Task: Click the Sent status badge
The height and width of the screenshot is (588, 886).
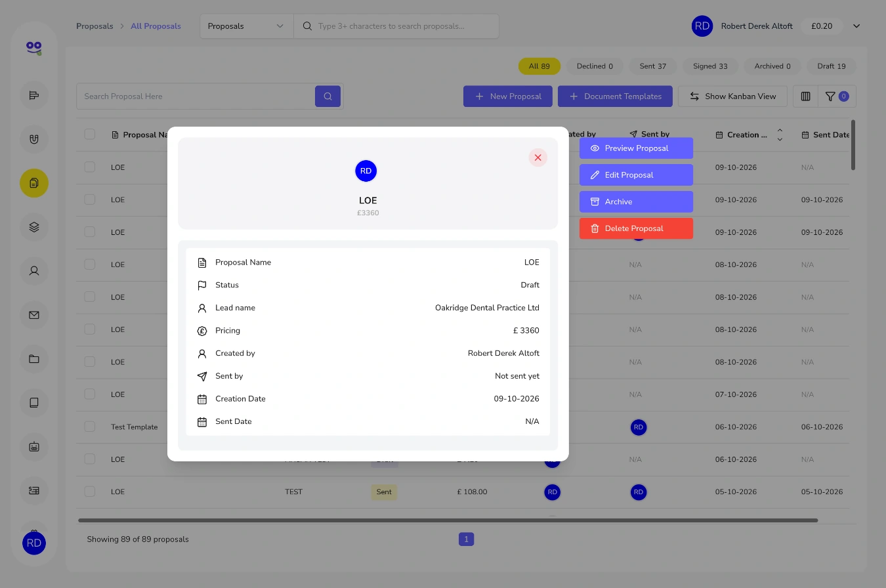Action: [x=384, y=492]
